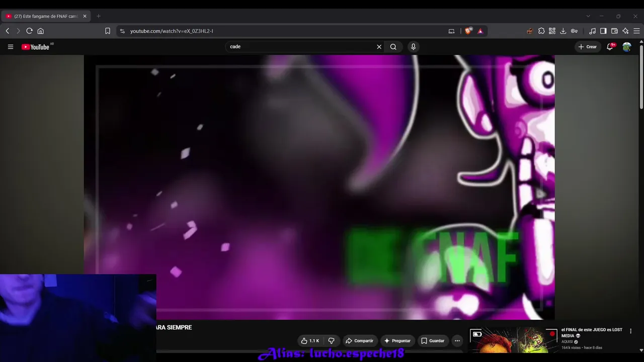The width and height of the screenshot is (644, 362).
Task: Click the YouTube search magnifier button
Action: [x=393, y=47]
